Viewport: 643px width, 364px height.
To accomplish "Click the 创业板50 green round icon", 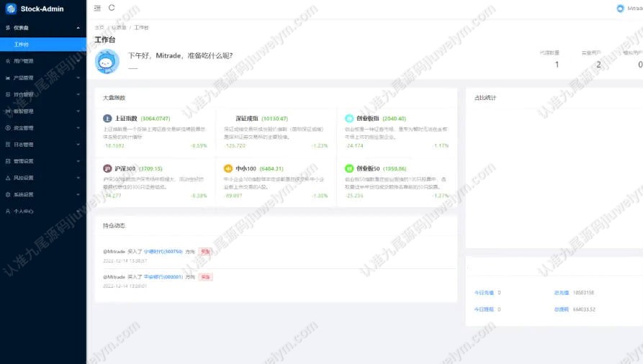I will [x=349, y=168].
